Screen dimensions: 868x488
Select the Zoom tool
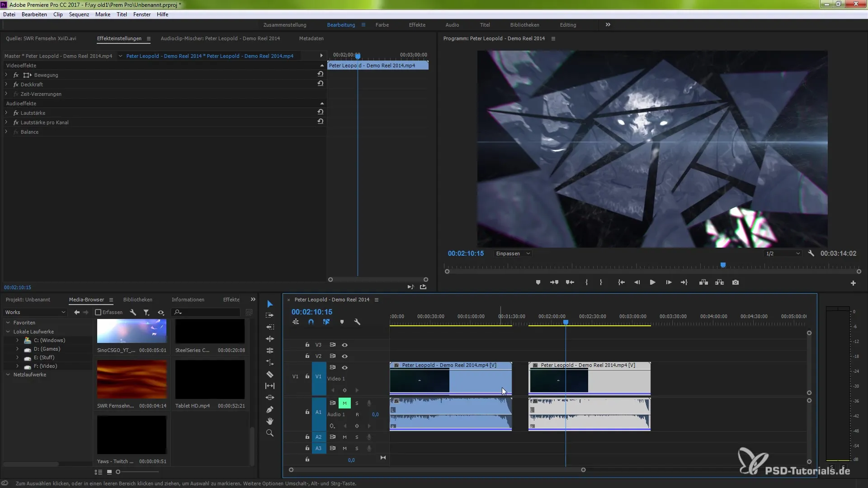[x=270, y=433]
